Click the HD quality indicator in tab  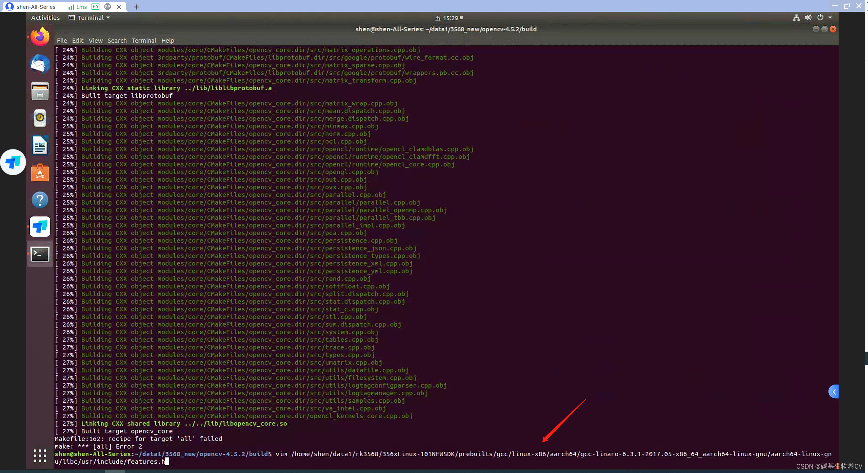[x=96, y=7]
